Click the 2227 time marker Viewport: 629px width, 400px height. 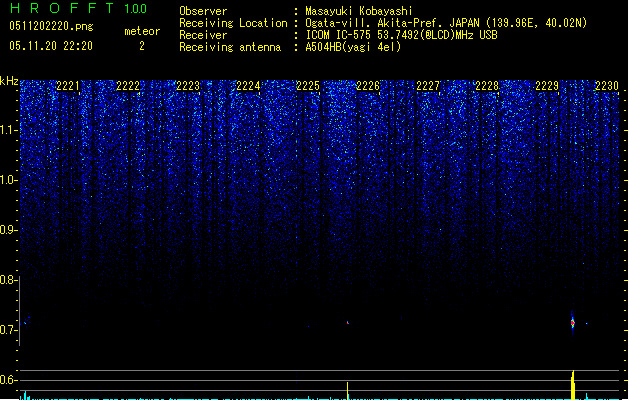(x=428, y=86)
